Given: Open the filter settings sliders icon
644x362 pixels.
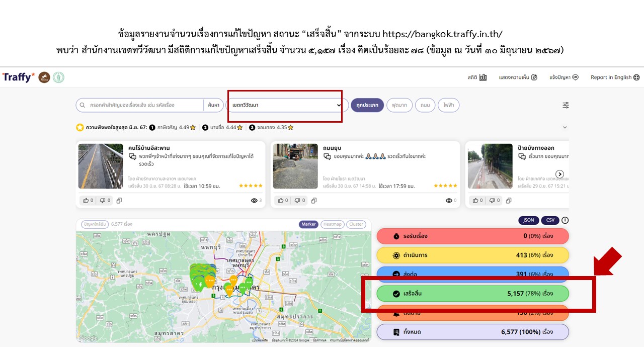Looking at the screenshot, I should pyautogui.click(x=566, y=105).
